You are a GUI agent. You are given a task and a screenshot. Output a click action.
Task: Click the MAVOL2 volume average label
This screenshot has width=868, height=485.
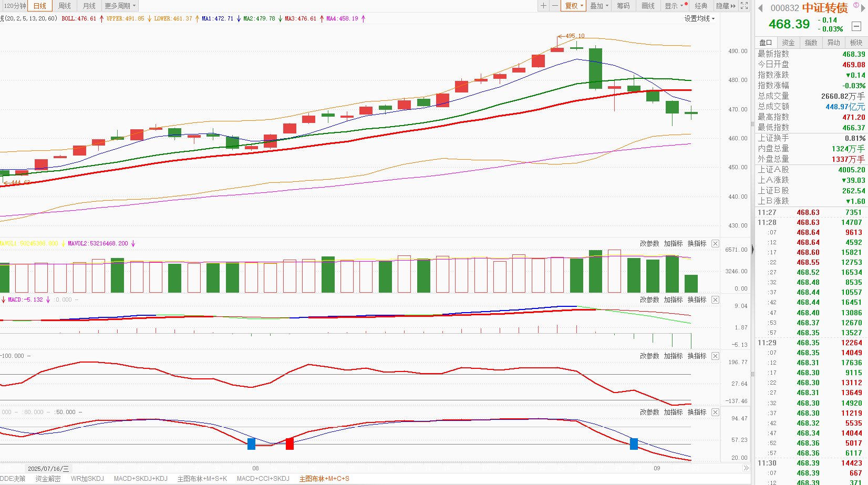[x=98, y=243]
